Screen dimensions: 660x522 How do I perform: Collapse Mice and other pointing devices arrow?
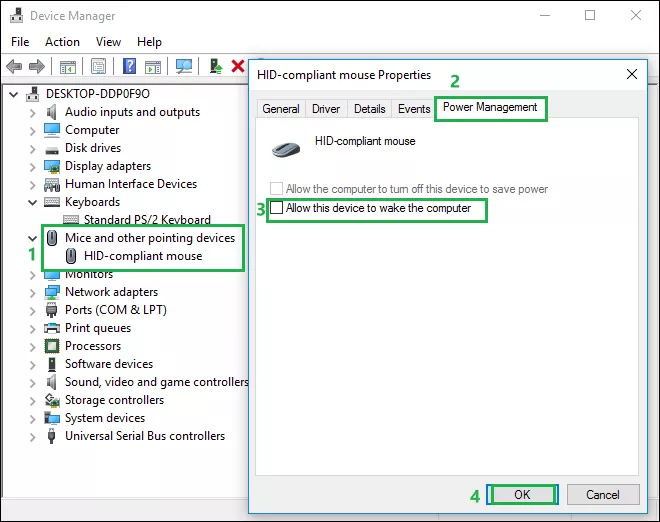pyautogui.click(x=32, y=239)
